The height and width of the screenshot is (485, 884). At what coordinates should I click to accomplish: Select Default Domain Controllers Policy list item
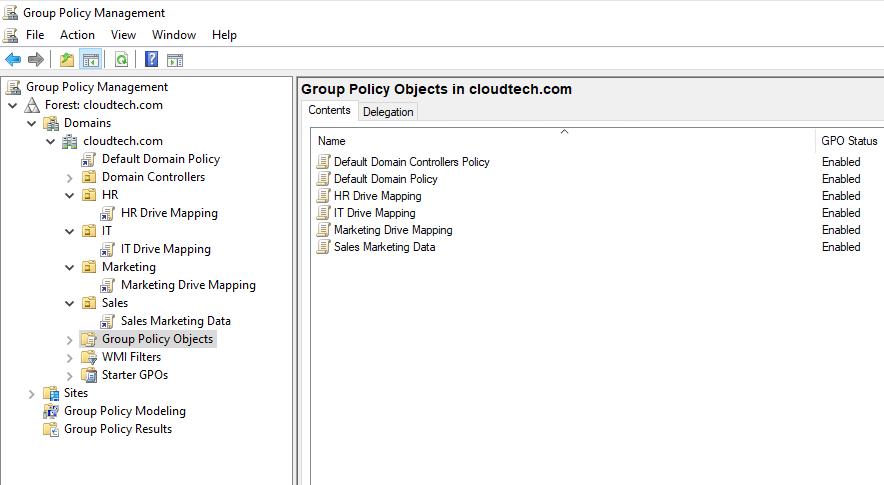(411, 162)
